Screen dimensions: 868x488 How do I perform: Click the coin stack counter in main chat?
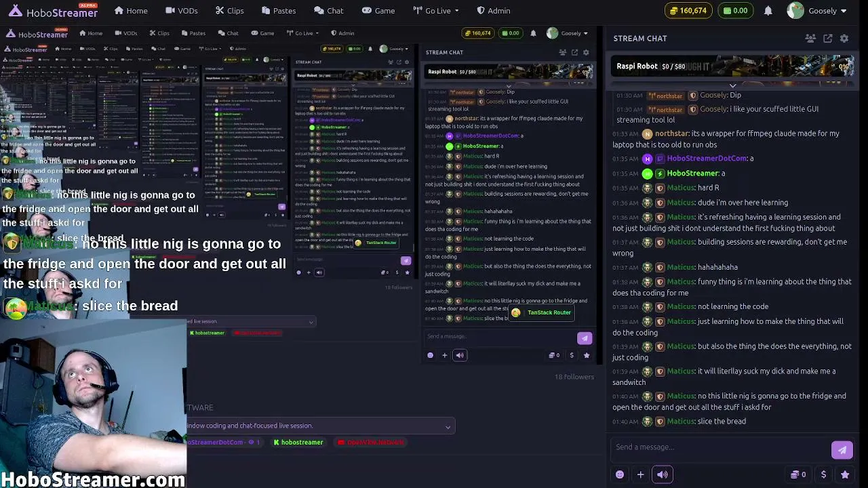[798, 474]
